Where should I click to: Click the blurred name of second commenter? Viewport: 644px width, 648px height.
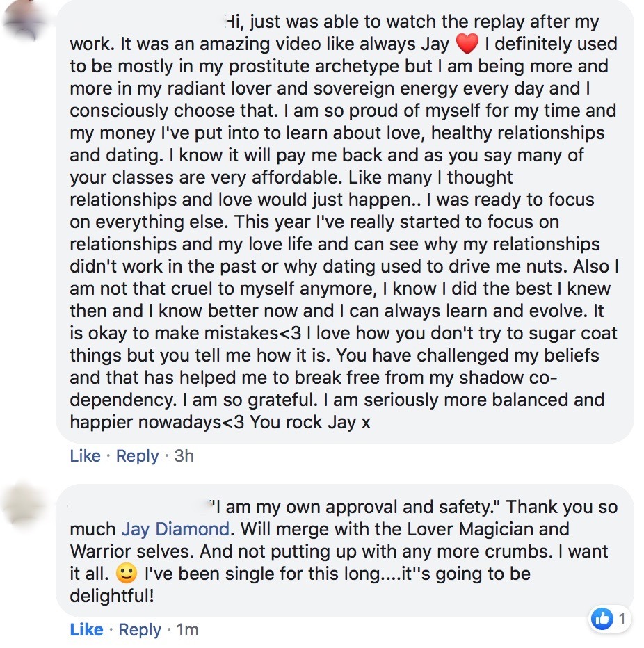pos(139,507)
